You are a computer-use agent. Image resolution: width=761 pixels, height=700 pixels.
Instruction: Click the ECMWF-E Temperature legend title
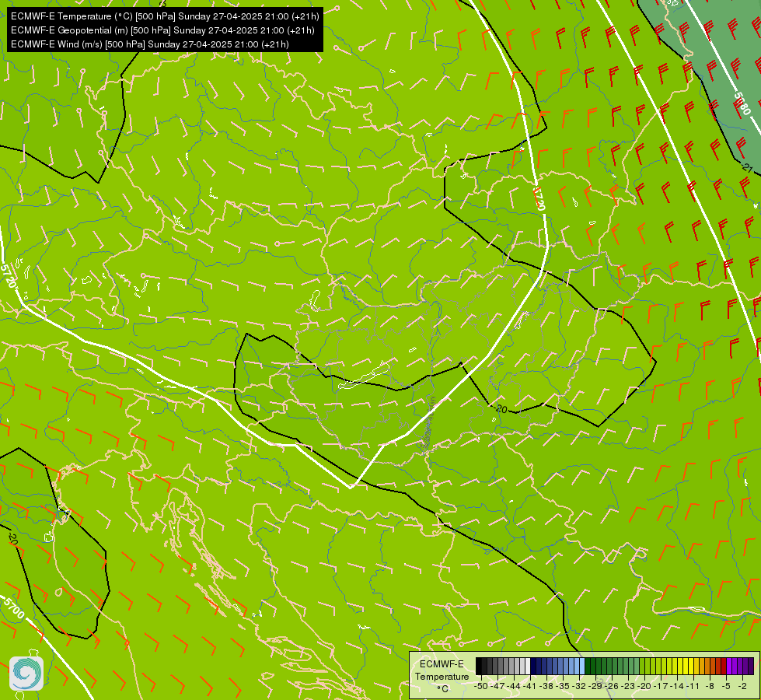click(442, 670)
